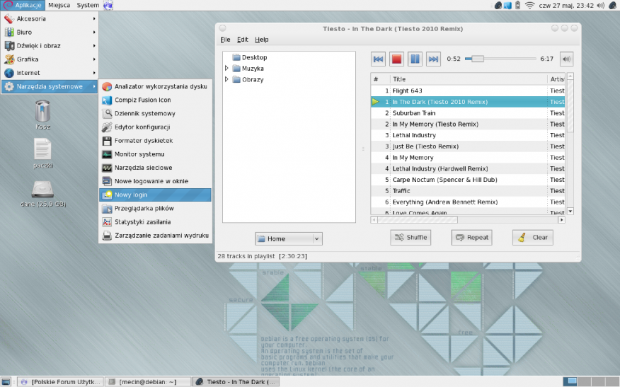Open the Edit menu in player

(242, 40)
